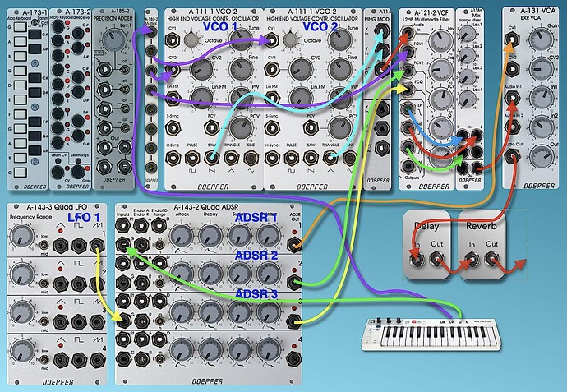
Task: Click the SAW output jack on VCO 1
Action: tap(212, 158)
